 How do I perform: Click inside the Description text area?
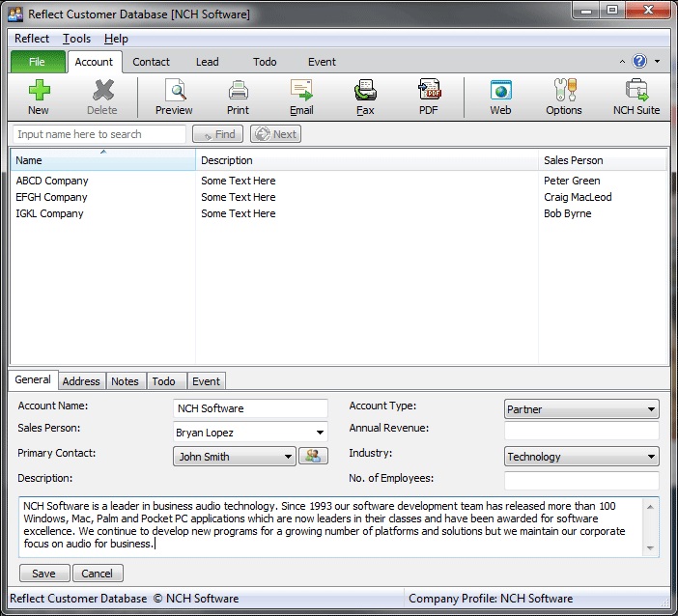pyautogui.click(x=331, y=526)
